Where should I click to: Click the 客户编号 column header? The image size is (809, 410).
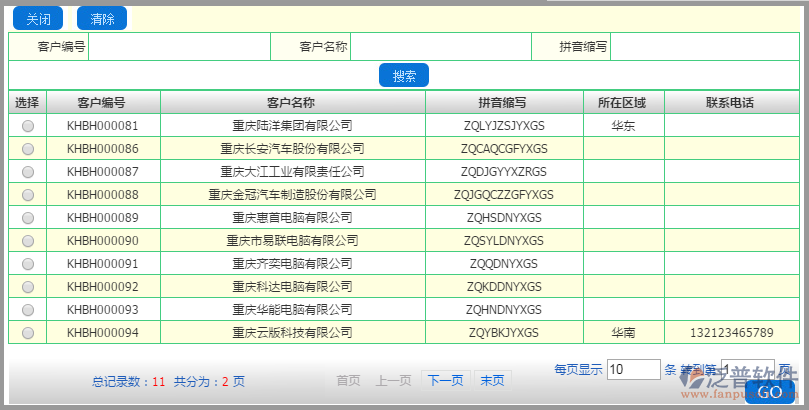pyautogui.click(x=102, y=103)
